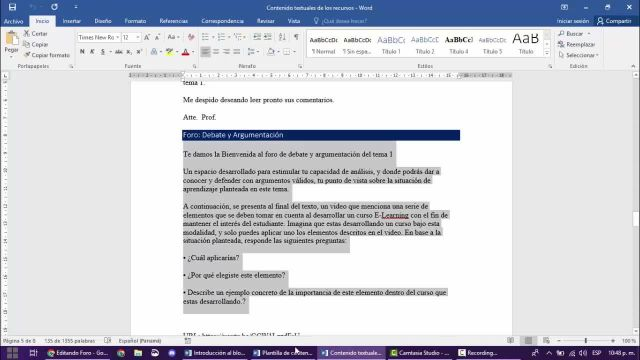The height and width of the screenshot is (360, 640).
Task: Switch to the Diseño tab
Action: (103, 21)
